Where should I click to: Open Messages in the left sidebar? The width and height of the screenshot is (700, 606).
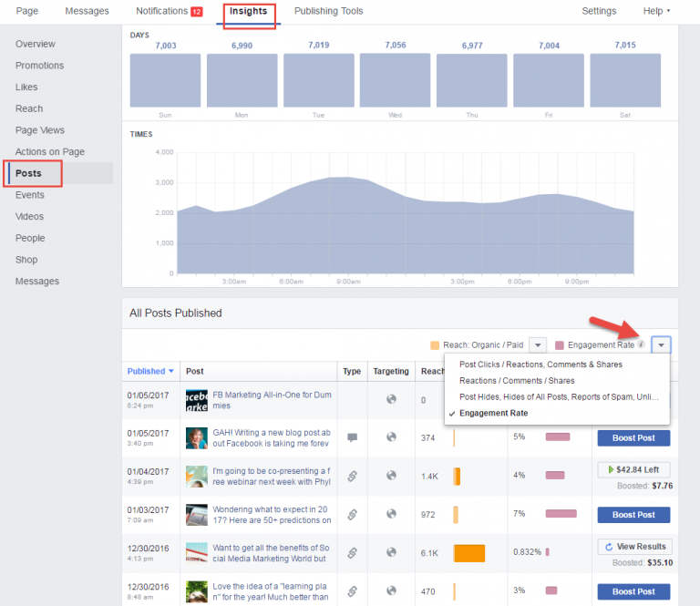[x=37, y=282]
